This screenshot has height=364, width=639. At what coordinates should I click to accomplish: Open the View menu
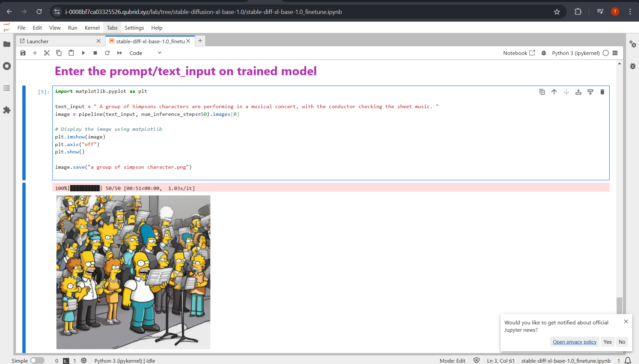55,28
